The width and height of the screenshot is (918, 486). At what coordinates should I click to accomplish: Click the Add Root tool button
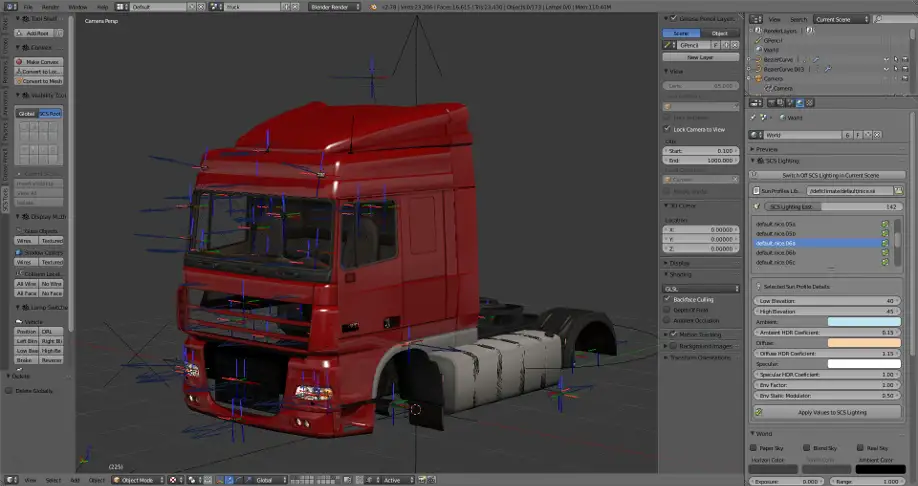coord(38,33)
